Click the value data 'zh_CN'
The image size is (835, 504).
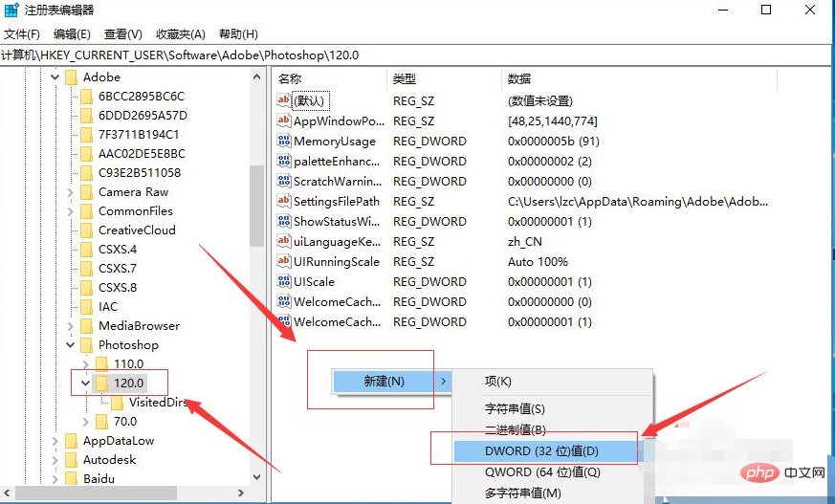(524, 242)
